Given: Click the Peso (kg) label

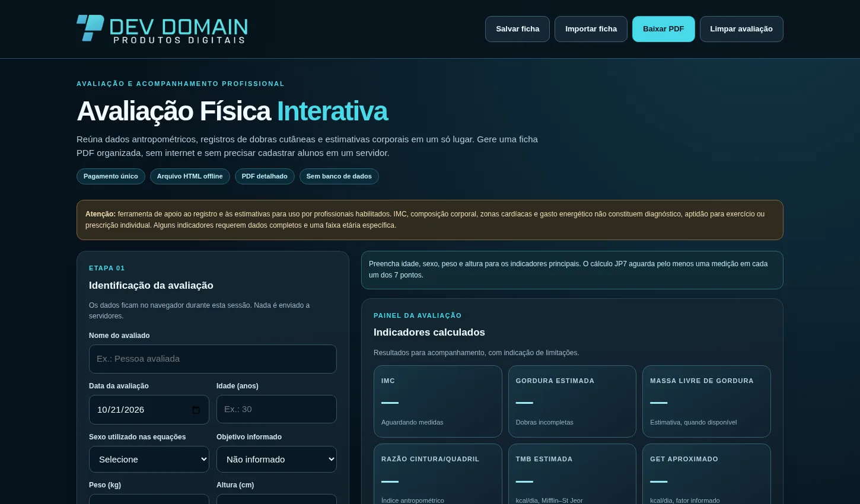Looking at the screenshot, I should coord(105,485).
